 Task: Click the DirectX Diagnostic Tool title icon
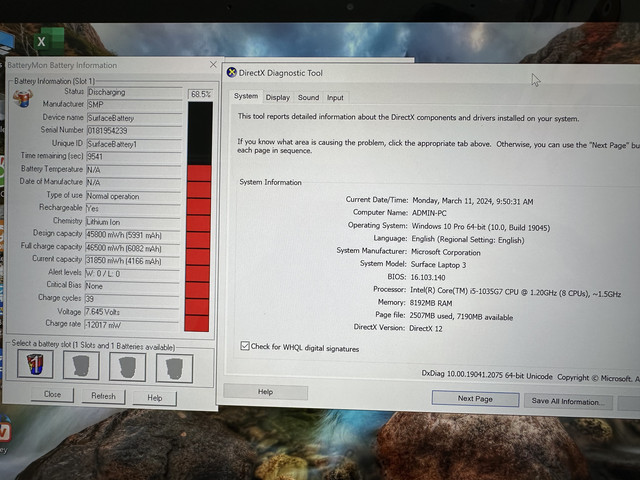point(231,73)
